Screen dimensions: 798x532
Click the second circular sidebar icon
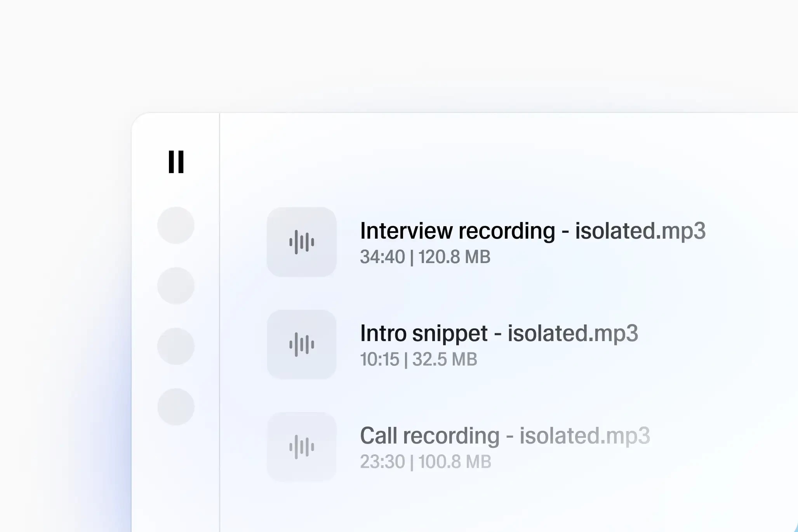click(x=176, y=285)
